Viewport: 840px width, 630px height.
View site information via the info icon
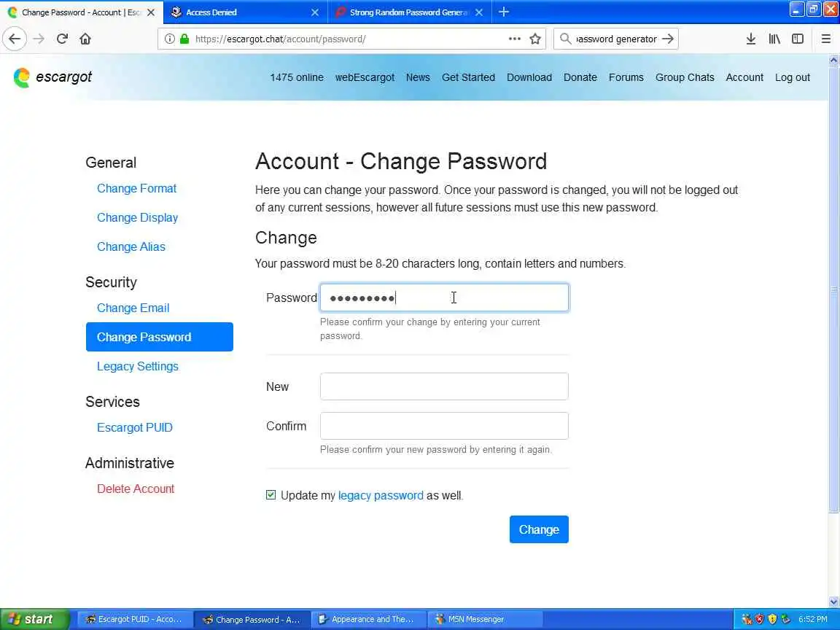coord(169,39)
